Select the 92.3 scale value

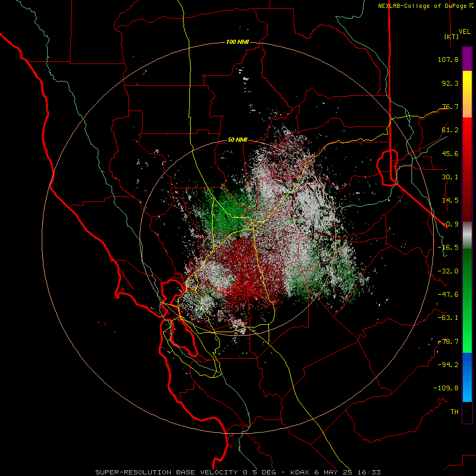coord(450,83)
